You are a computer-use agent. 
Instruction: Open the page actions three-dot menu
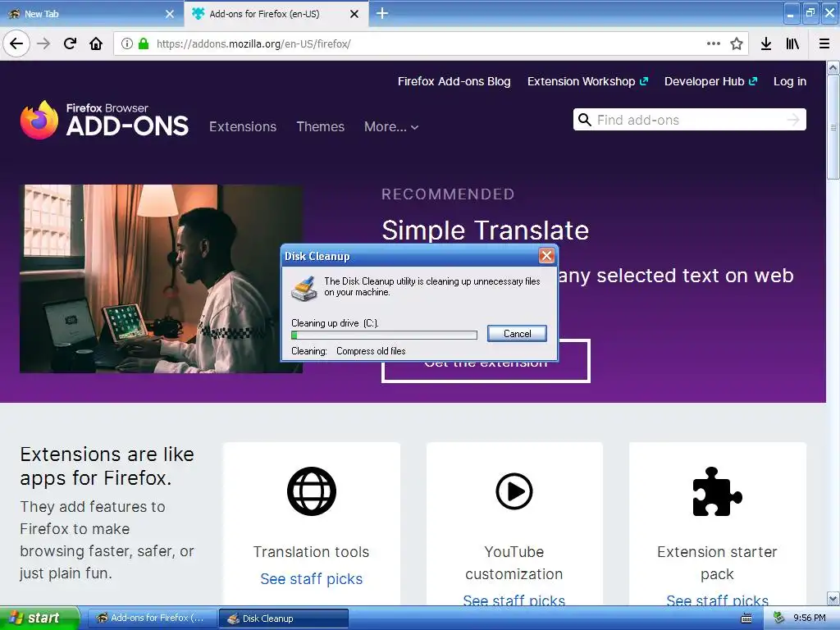pos(713,43)
